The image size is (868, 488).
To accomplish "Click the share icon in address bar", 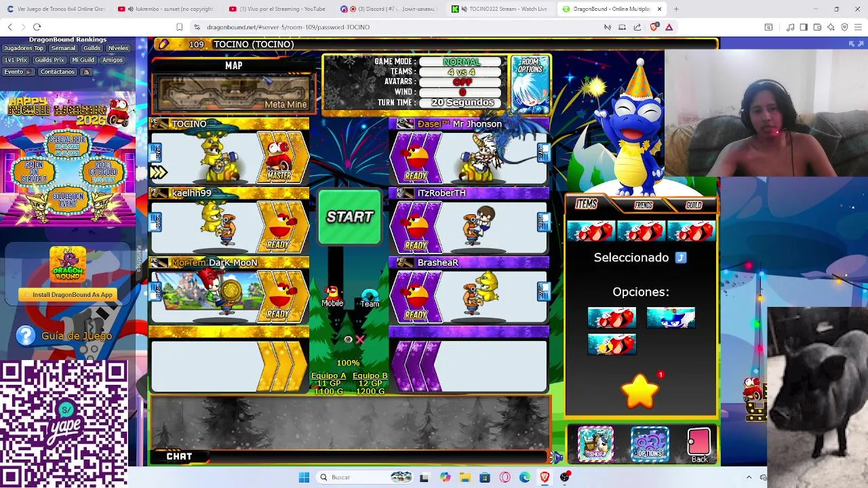I will (x=637, y=27).
